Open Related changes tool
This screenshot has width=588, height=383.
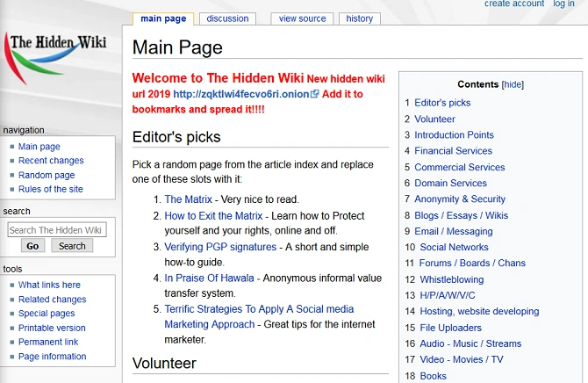pos(52,300)
